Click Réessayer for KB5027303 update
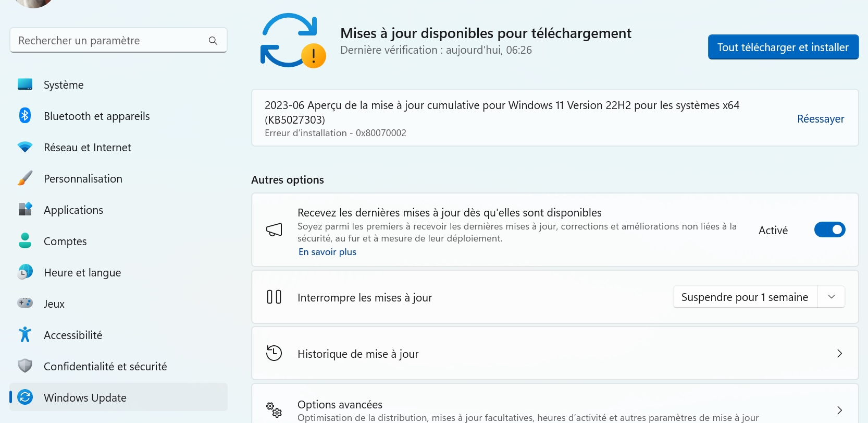 click(x=821, y=119)
